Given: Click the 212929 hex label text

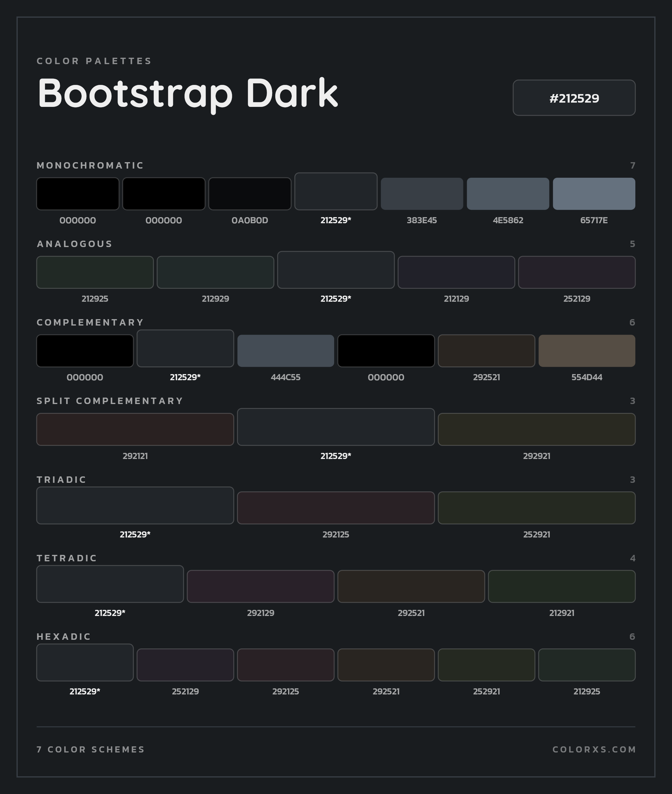Looking at the screenshot, I should 216,299.
